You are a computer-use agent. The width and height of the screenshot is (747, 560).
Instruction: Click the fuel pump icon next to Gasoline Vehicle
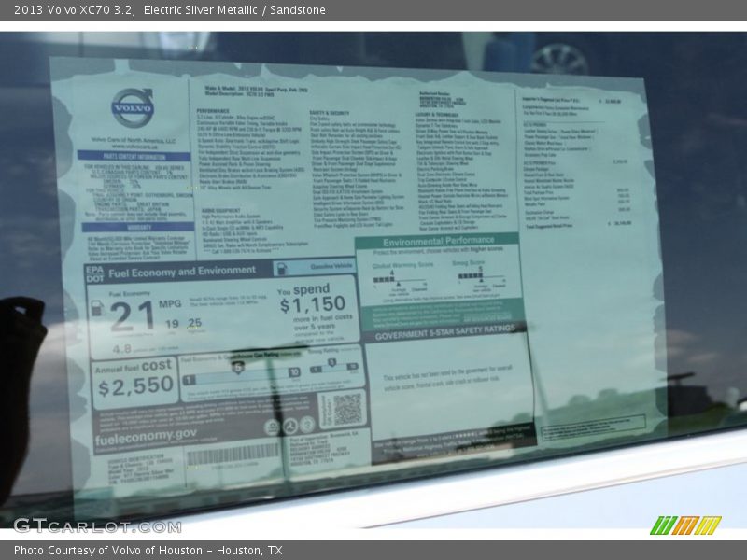point(282,269)
